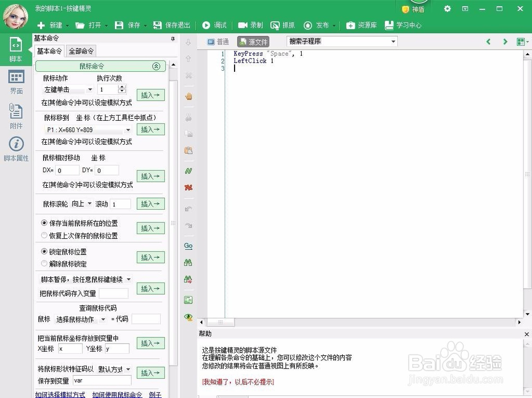Open the 界面 sidebar panel
This screenshot has height=398, width=532.
(16, 82)
